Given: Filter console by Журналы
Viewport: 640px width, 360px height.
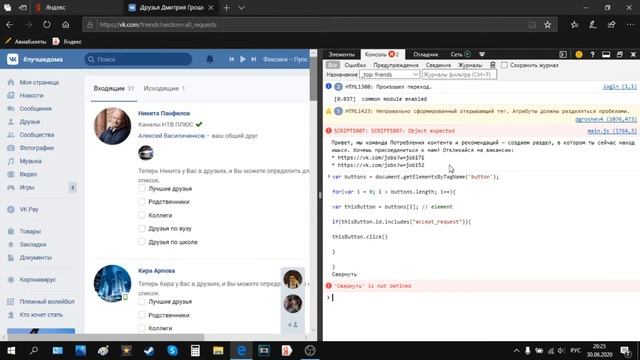Looking at the screenshot, I should [470, 65].
